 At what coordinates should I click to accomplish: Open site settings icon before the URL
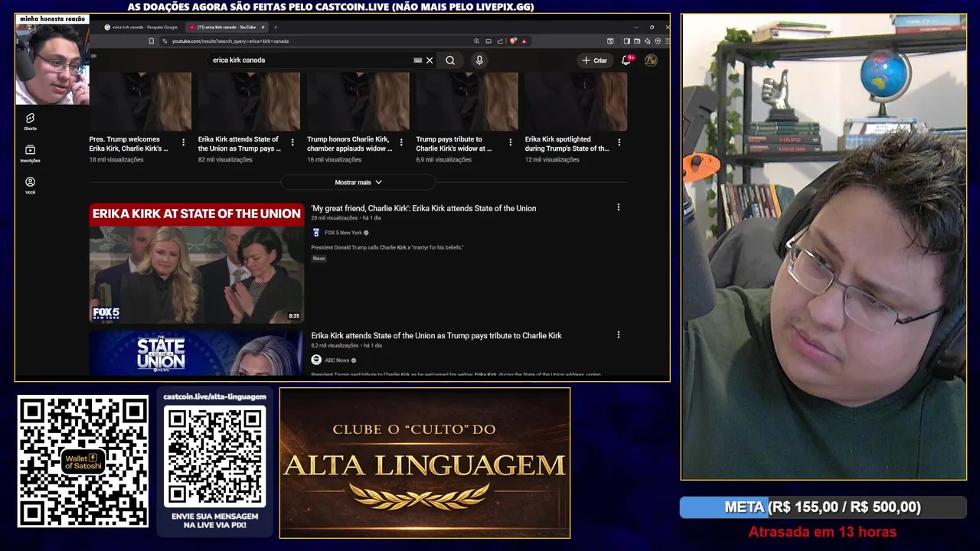[x=164, y=41]
